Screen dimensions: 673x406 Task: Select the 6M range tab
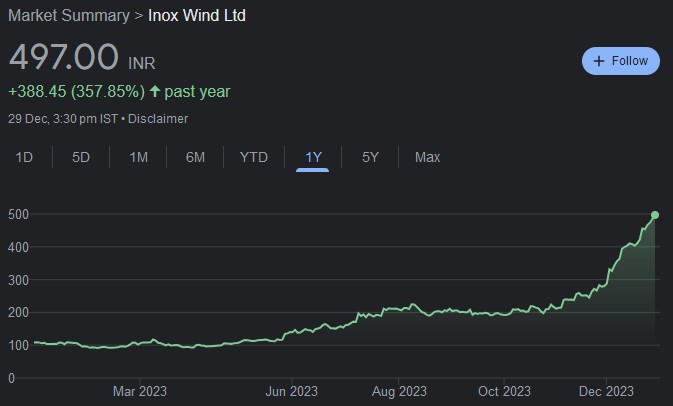coord(195,157)
